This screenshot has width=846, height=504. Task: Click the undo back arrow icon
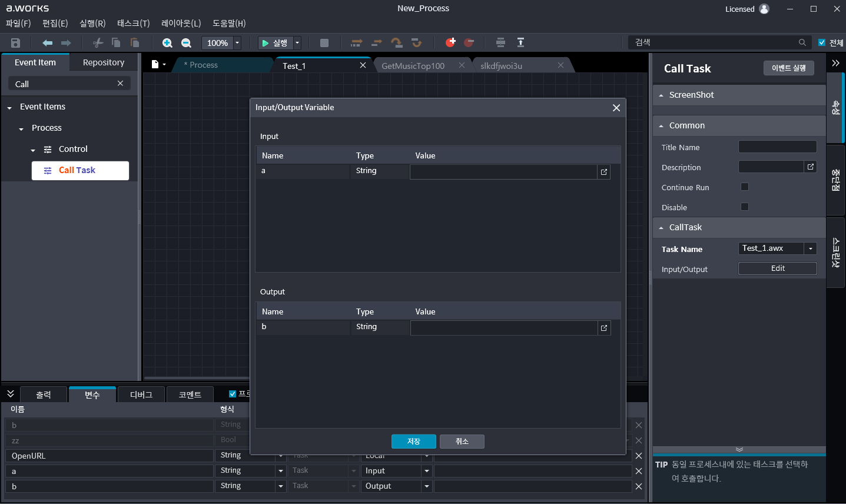pyautogui.click(x=47, y=43)
